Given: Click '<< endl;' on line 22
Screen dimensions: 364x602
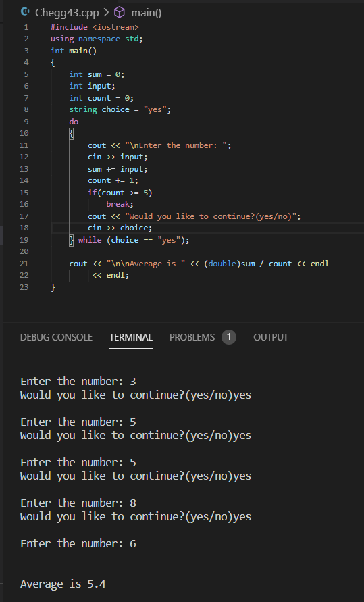Looking at the screenshot, I should pos(111,275).
